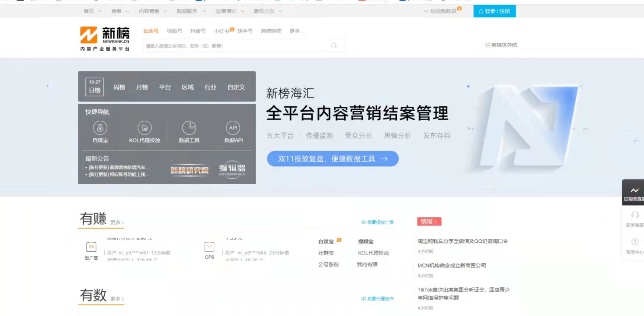The width and height of the screenshot is (644, 316).
Task: Click the 做广告 AD icon
Action: click(91, 247)
